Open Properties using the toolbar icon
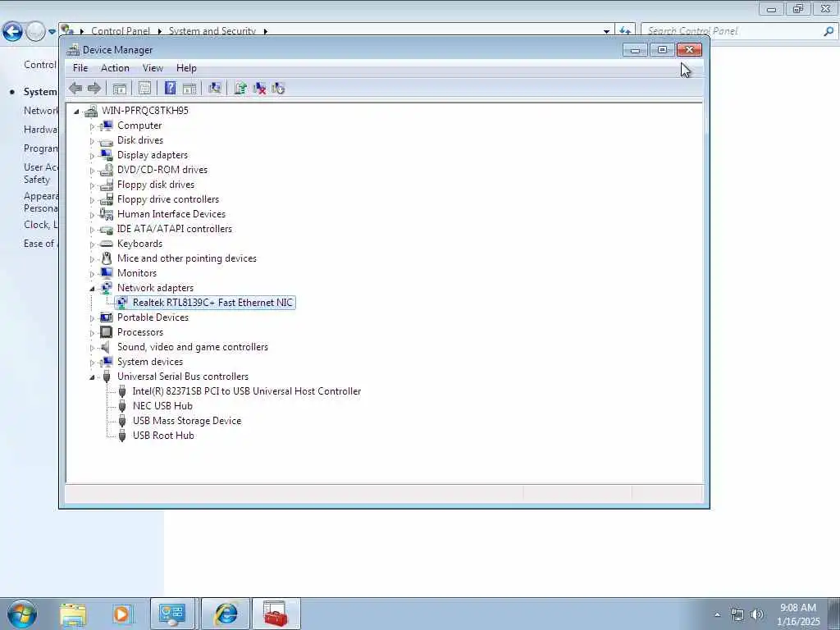840x630 pixels. pyautogui.click(x=144, y=89)
